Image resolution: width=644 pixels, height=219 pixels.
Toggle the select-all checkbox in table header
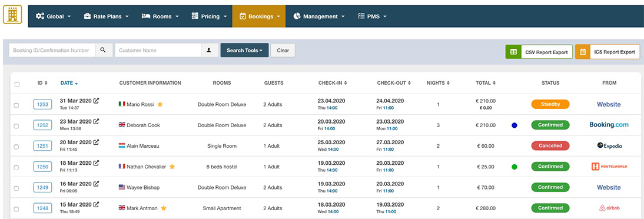[17, 84]
